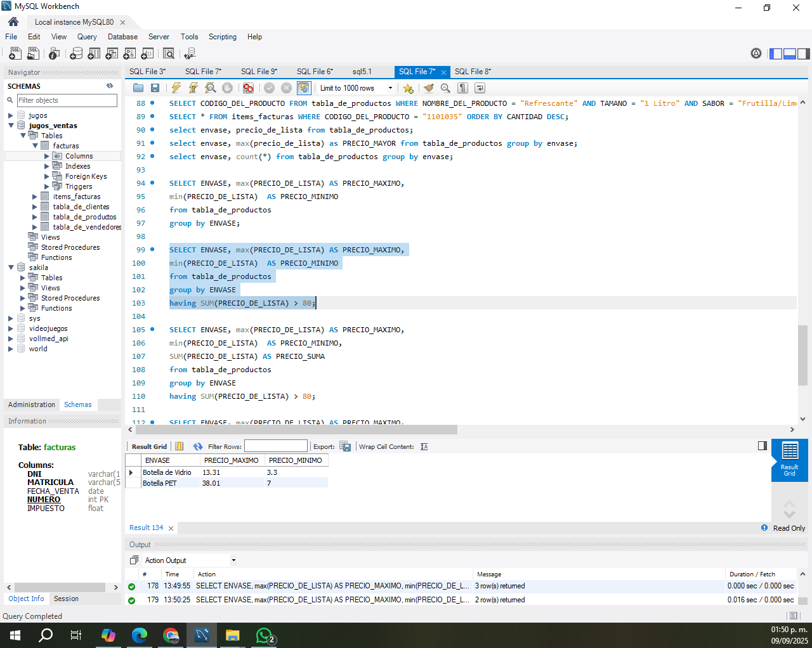Expand the Columns node under facturas
Screen dimensions: 812x648
pos(47,156)
